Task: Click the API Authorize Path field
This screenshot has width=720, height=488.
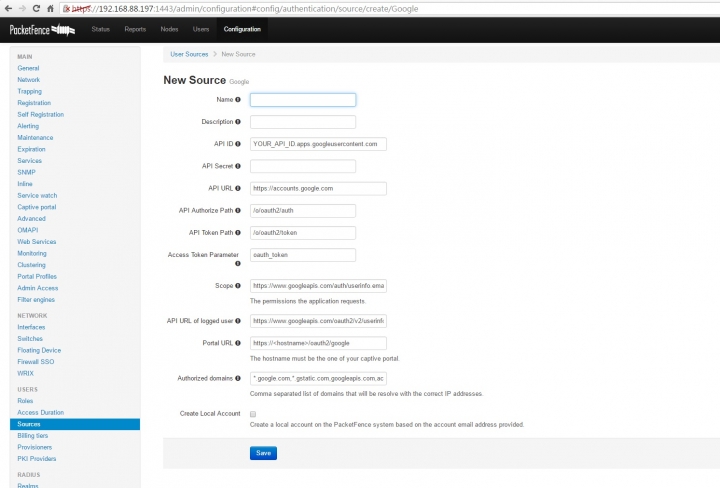Action: click(303, 210)
